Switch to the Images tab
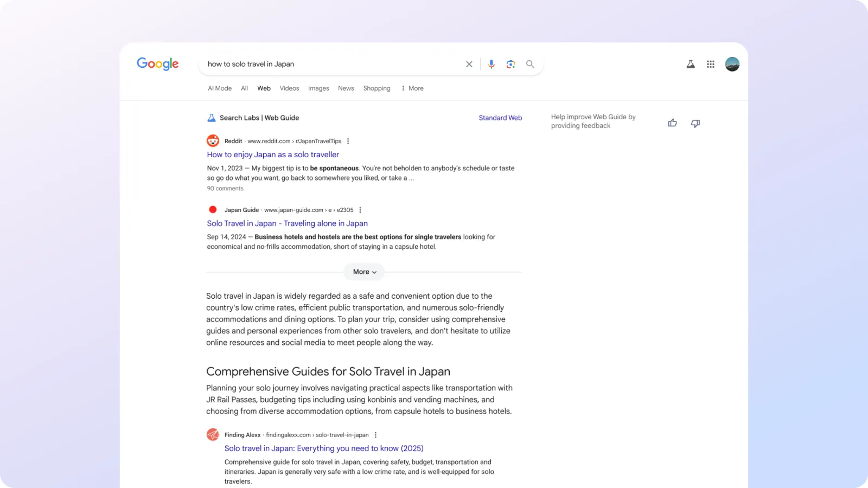This screenshot has width=868, height=488. tap(318, 88)
